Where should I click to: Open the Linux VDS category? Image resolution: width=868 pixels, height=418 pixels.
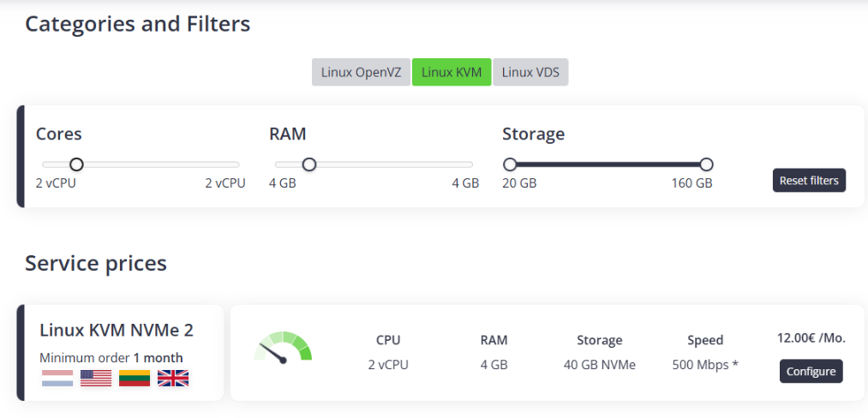[x=530, y=72]
